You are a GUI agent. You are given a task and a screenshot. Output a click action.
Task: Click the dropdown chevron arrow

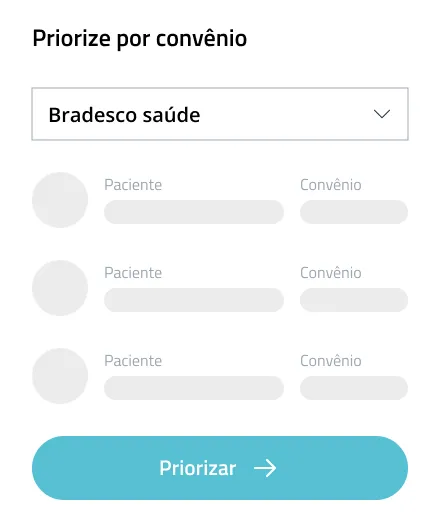[x=382, y=114]
